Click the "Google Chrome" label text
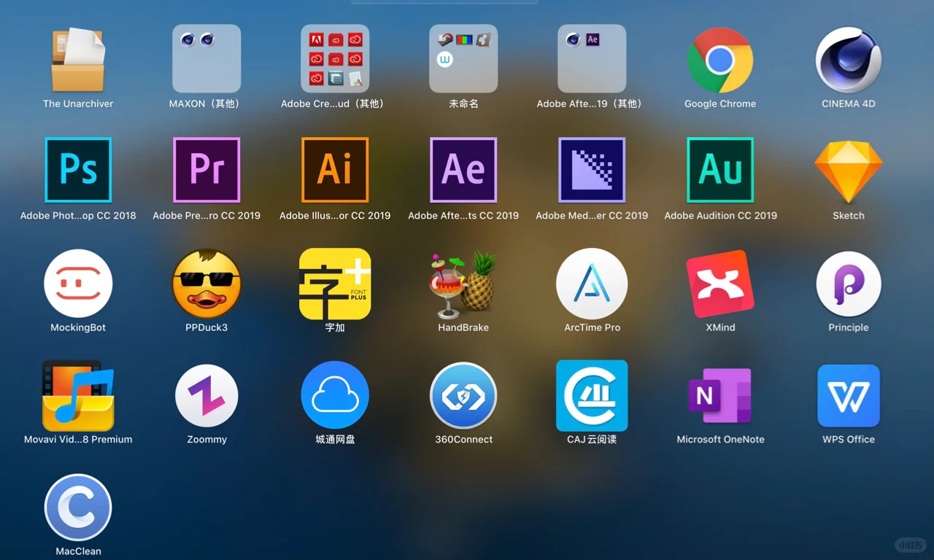 point(720,104)
